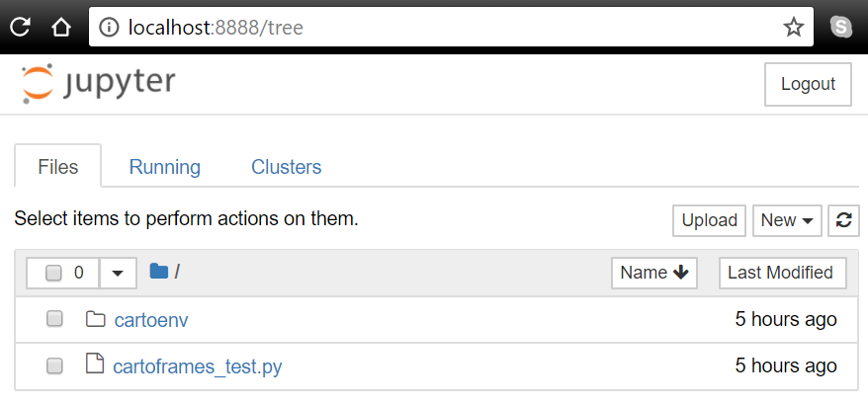Click the Upload button
868x405 pixels.
(x=709, y=220)
